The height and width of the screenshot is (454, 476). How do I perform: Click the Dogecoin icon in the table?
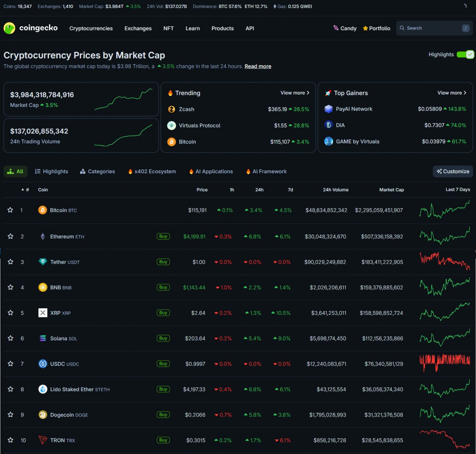43,415
